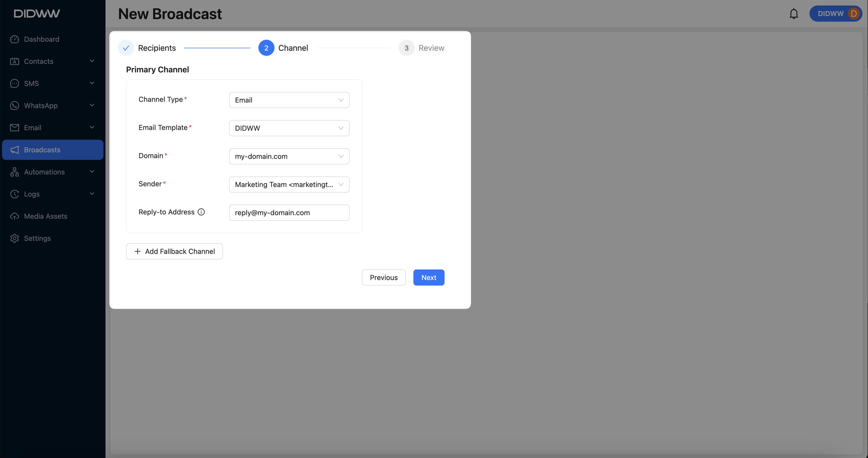This screenshot has width=868, height=458.
Task: Click the WhatsApp icon in sidebar
Action: tap(15, 106)
